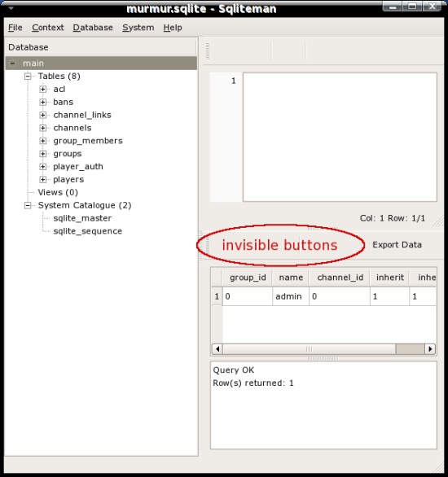
Task: Select the group_id cell with value 0
Action: (x=248, y=296)
